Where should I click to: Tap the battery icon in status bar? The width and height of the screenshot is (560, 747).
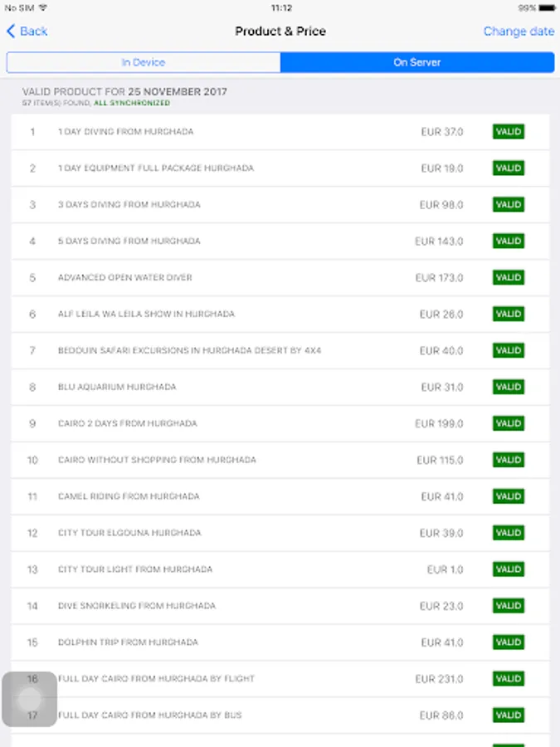point(546,8)
